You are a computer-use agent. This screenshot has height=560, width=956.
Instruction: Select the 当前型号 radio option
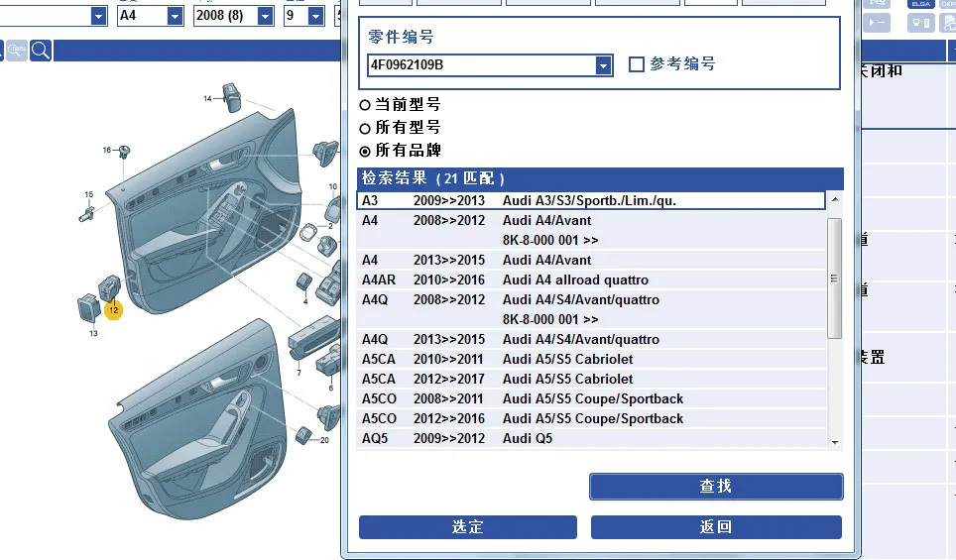pos(365,105)
